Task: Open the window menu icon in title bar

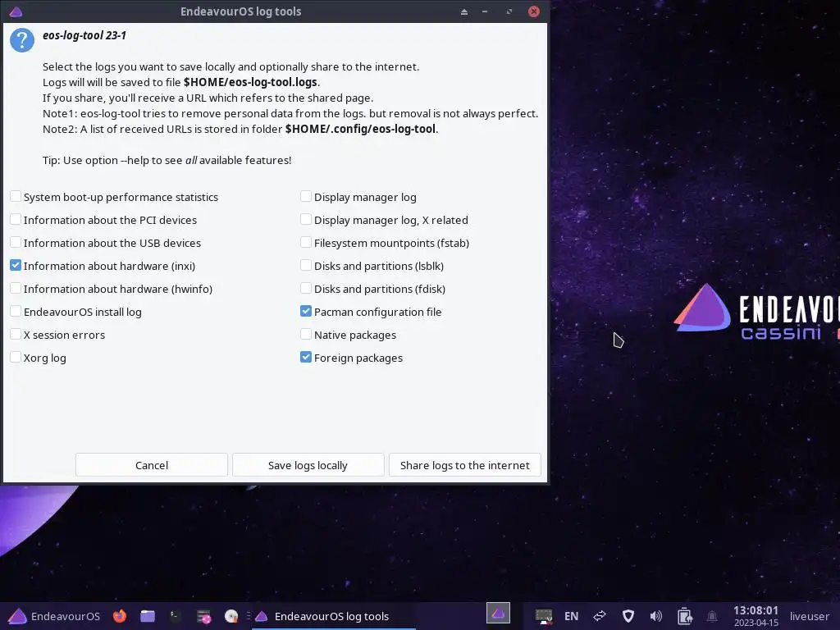Action: [x=16, y=11]
